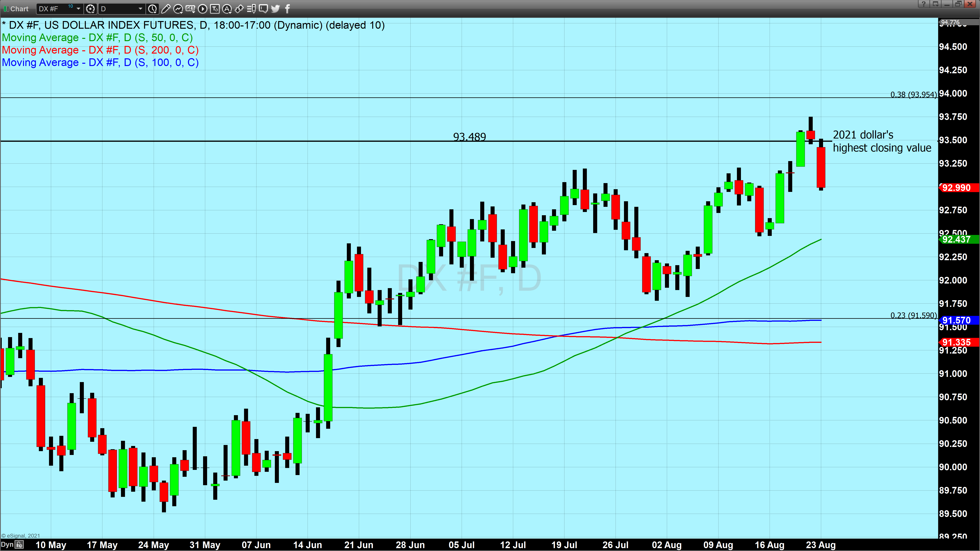Expand the D interval dropdown
The image size is (980, 551).
tap(140, 8)
